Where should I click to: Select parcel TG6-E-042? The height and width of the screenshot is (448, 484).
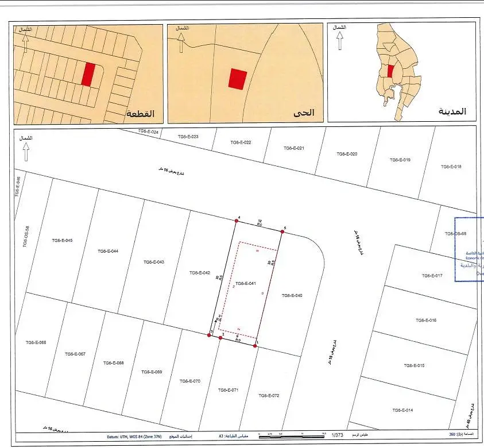199,273
